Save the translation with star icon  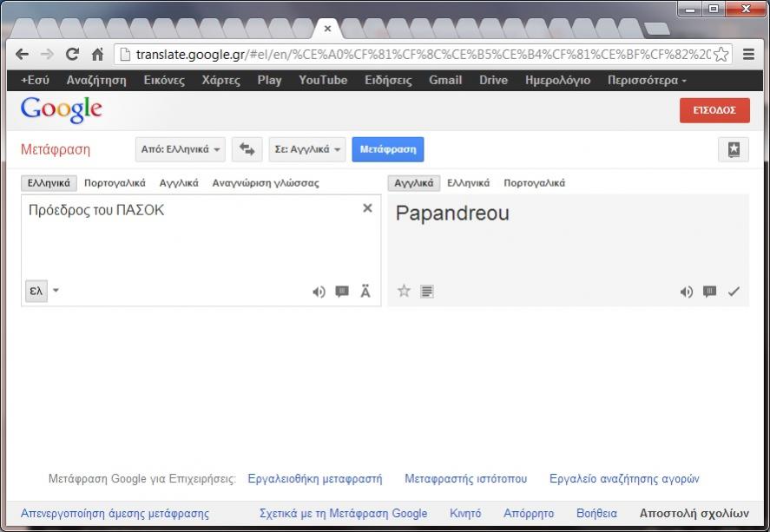pos(404,291)
